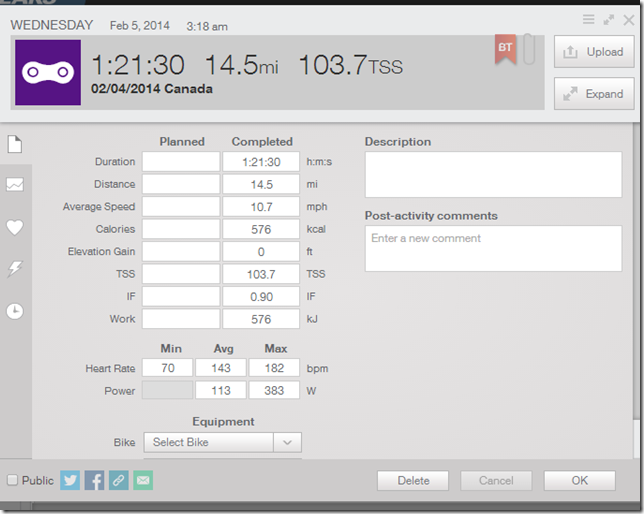Click the time 3:18 am
Viewport: 644px width, 514px height.
[x=207, y=27]
